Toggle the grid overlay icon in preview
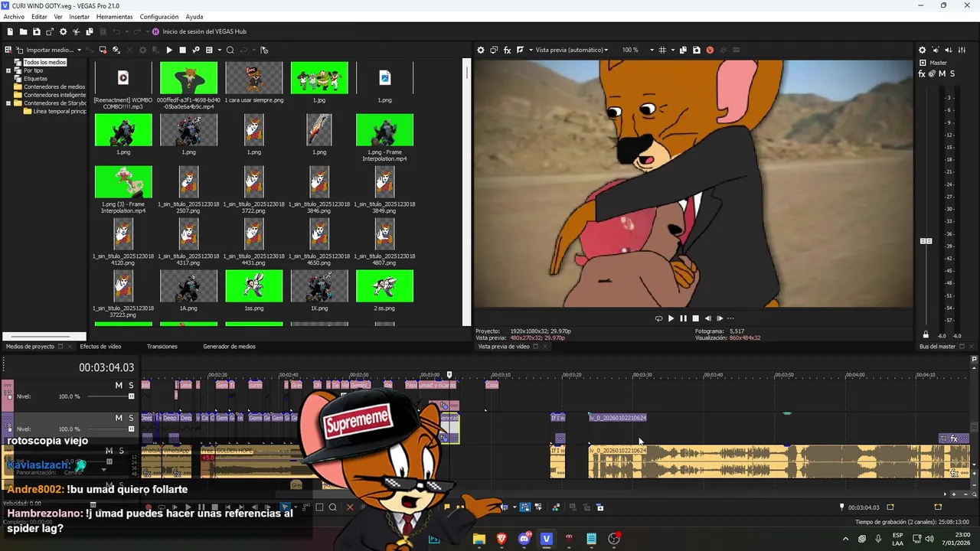This screenshot has width=980, height=551. [x=662, y=50]
